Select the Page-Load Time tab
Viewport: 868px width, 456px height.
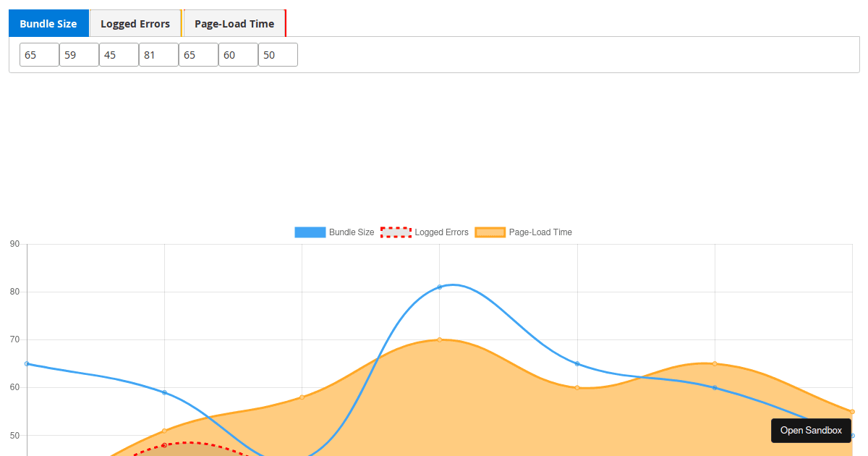coord(234,23)
